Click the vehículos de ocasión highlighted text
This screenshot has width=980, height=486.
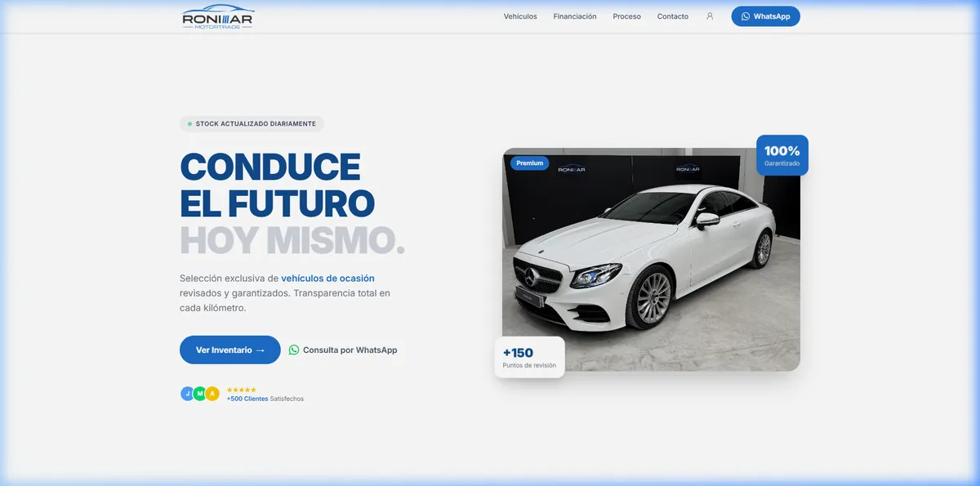[x=327, y=279]
